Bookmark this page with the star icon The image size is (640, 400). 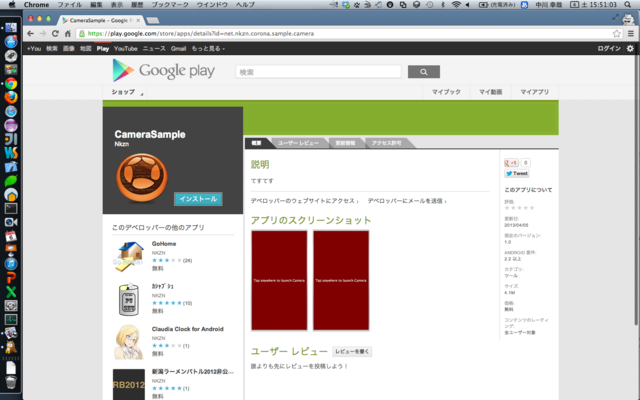click(x=616, y=33)
